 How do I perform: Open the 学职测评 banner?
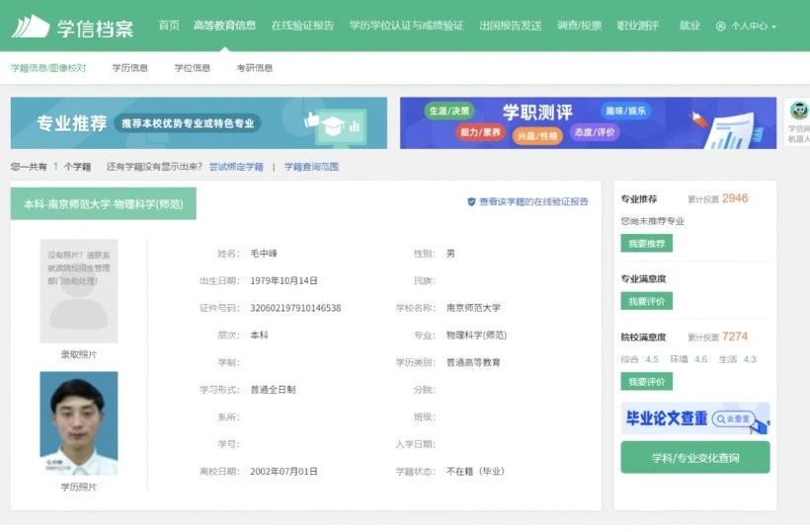588,122
